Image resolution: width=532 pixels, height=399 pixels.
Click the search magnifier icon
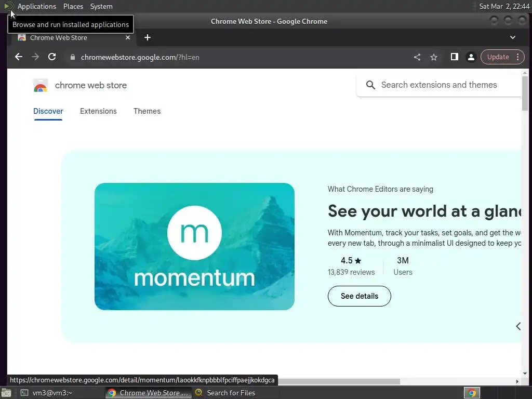(370, 85)
